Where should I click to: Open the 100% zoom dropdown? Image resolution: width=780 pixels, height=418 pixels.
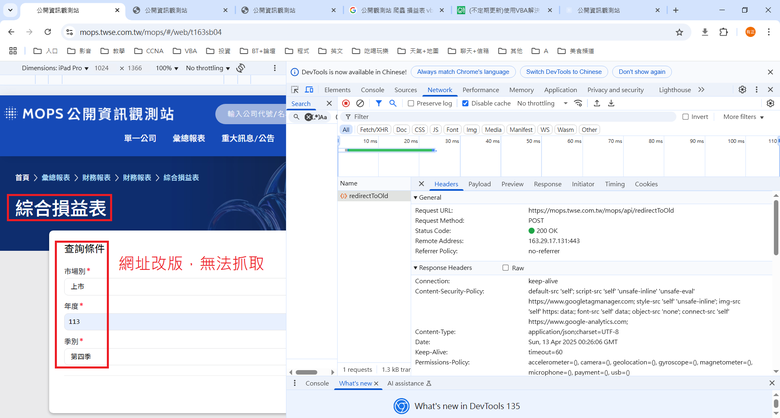point(167,68)
